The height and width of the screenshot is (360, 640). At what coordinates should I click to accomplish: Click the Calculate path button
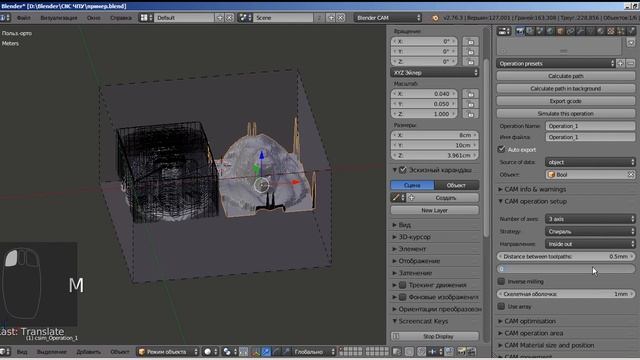(566, 76)
